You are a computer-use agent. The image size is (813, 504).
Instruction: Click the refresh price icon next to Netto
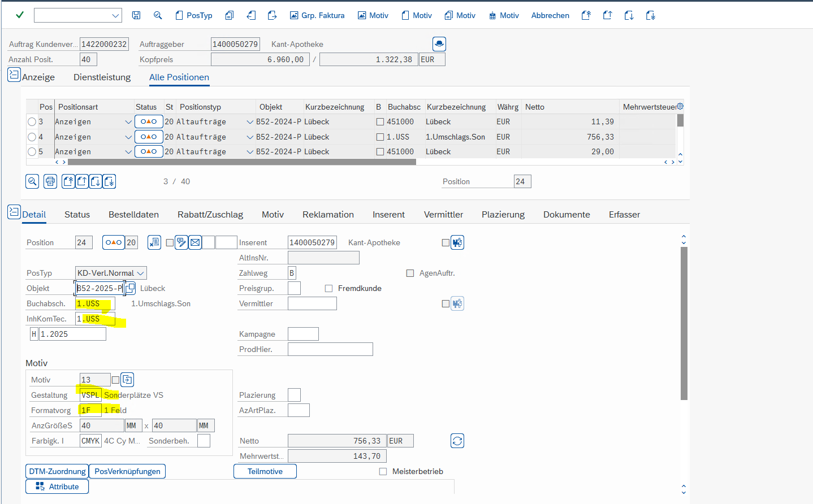pyautogui.click(x=457, y=441)
